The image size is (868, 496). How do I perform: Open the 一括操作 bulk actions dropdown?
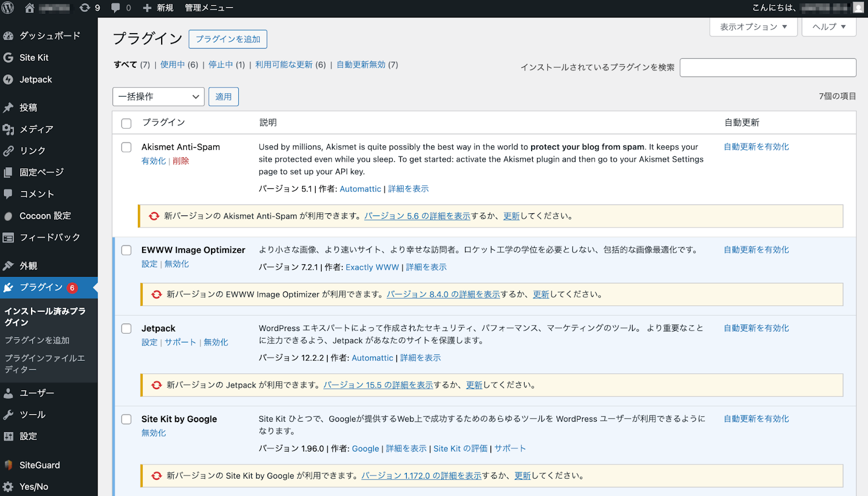pos(158,97)
